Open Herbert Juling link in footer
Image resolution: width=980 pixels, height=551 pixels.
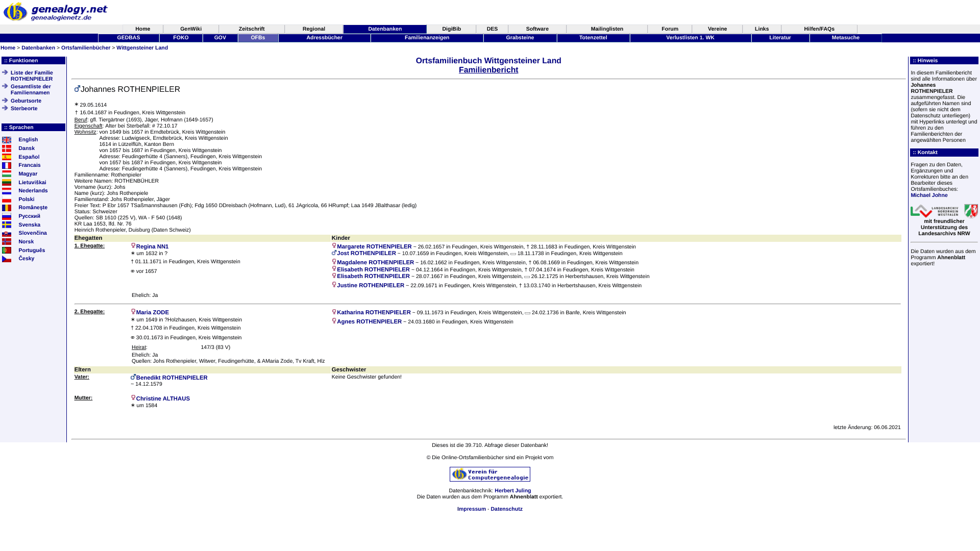[x=512, y=491]
